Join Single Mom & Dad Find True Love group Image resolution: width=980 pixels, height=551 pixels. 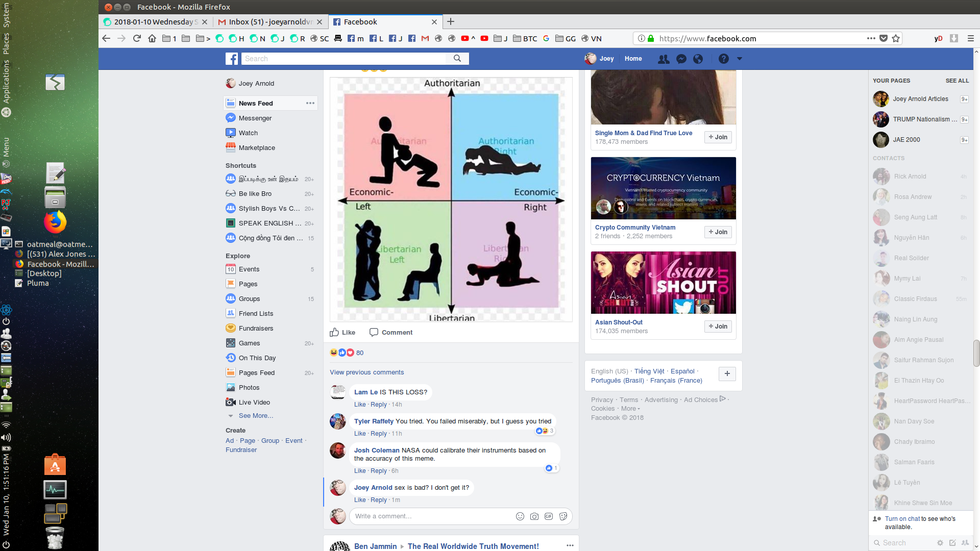pos(718,137)
